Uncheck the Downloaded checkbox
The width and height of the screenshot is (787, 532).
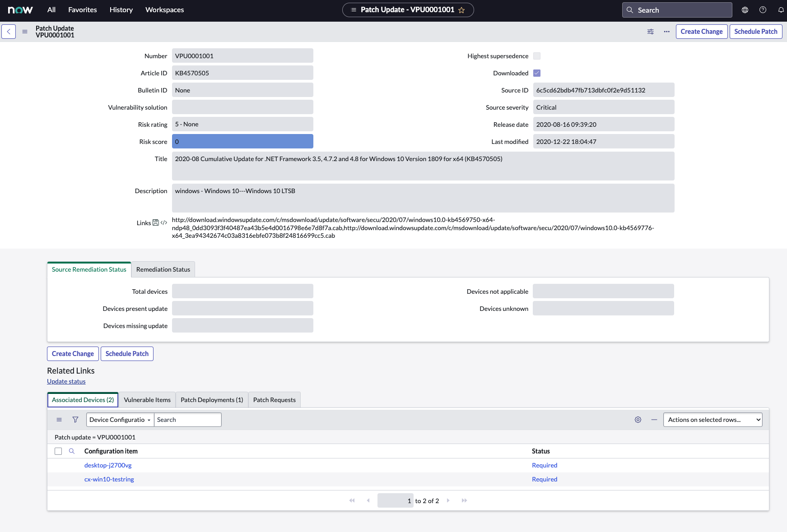click(537, 73)
